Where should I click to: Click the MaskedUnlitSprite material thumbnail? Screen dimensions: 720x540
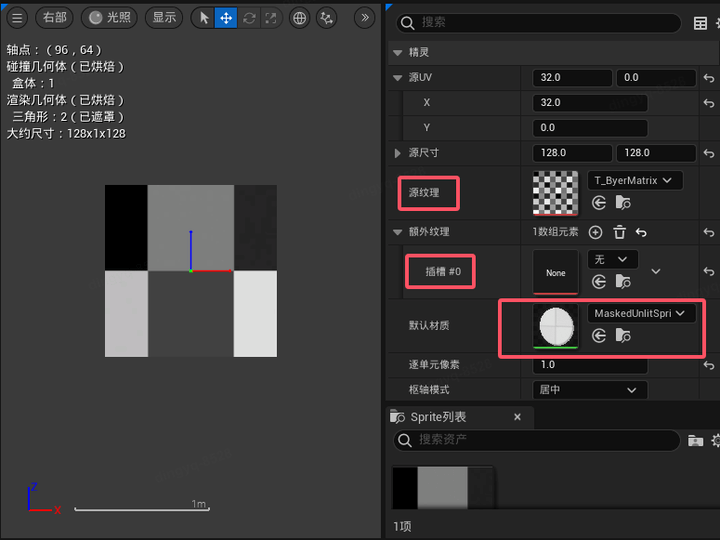pyautogui.click(x=555, y=326)
